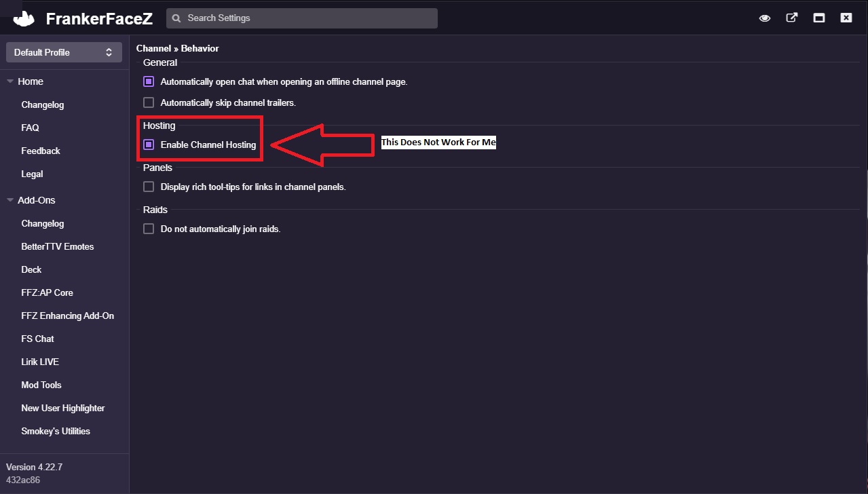Open the Legal page
868x494 pixels.
pos(32,174)
